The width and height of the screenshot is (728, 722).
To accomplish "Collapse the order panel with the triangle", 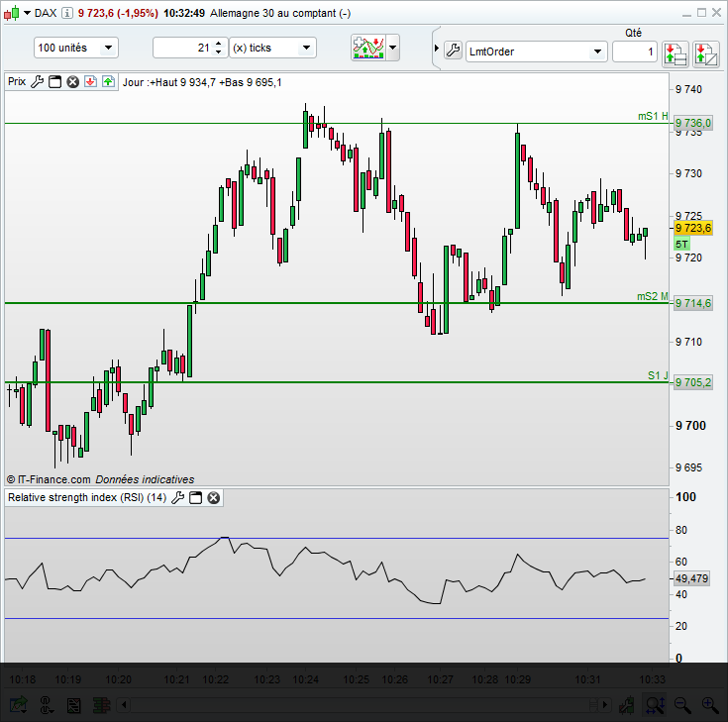I will pos(437,48).
